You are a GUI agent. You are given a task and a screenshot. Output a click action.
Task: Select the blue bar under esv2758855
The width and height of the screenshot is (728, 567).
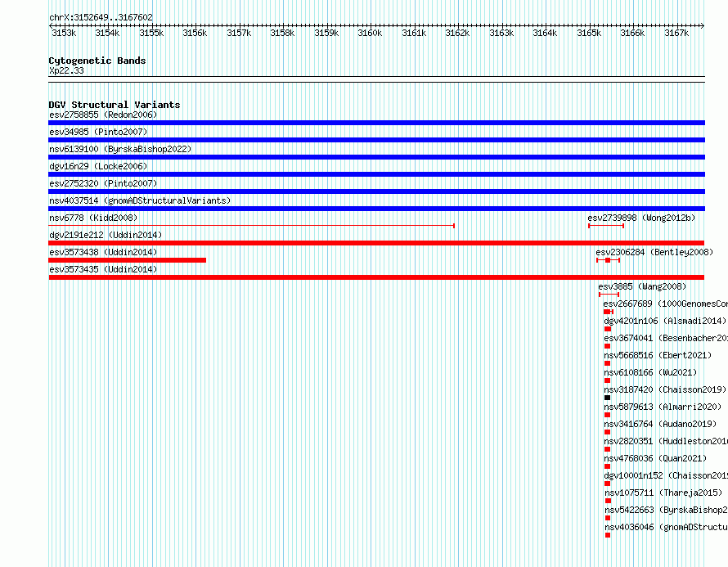pos(376,123)
